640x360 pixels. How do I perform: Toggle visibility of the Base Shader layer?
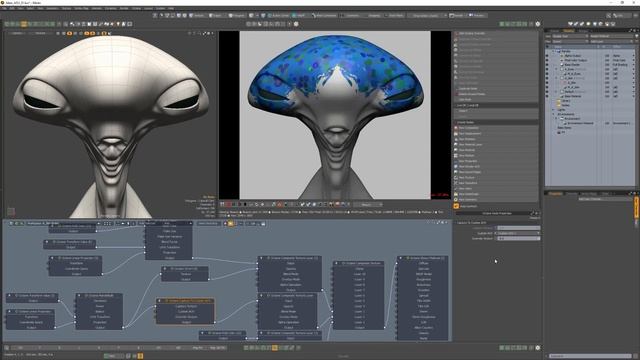547,64
